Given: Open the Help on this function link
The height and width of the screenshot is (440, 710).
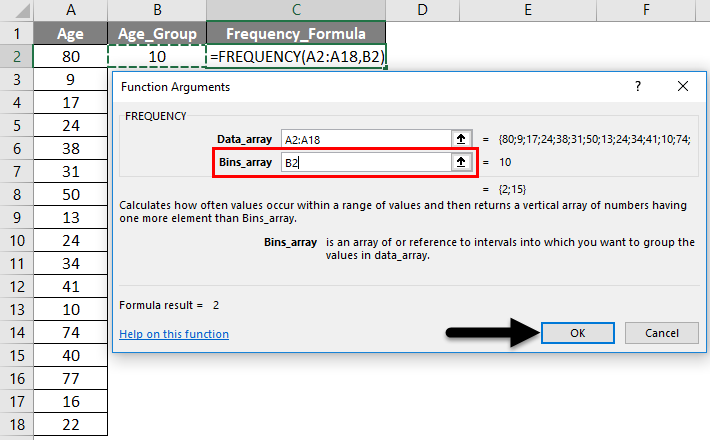Looking at the screenshot, I should coord(174,334).
